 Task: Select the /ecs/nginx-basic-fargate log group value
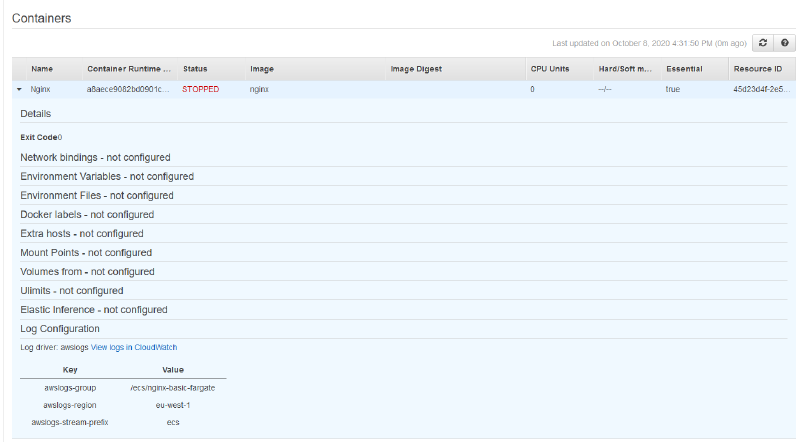[x=173, y=387]
